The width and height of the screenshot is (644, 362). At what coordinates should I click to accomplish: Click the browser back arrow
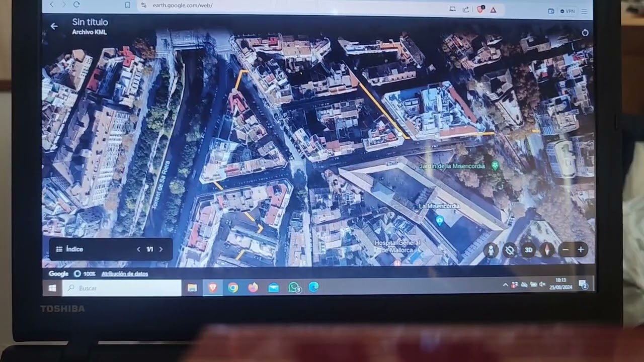tap(51, 5)
